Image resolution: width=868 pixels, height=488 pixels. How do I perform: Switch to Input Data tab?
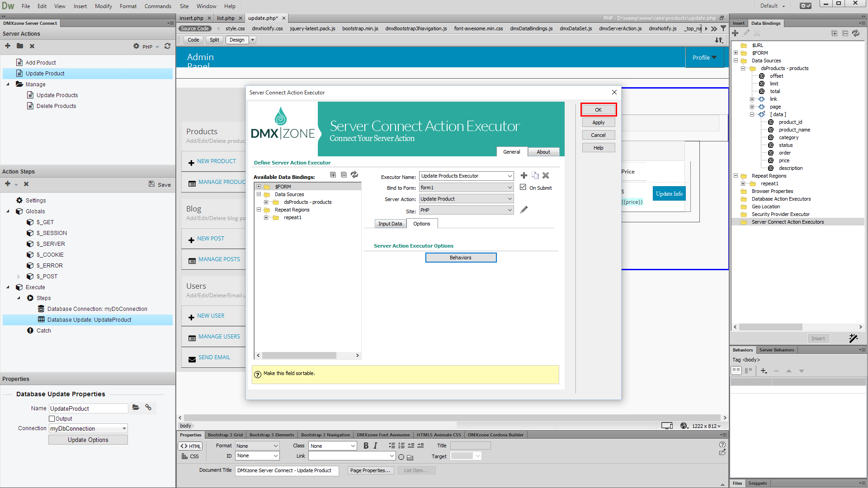[390, 224]
